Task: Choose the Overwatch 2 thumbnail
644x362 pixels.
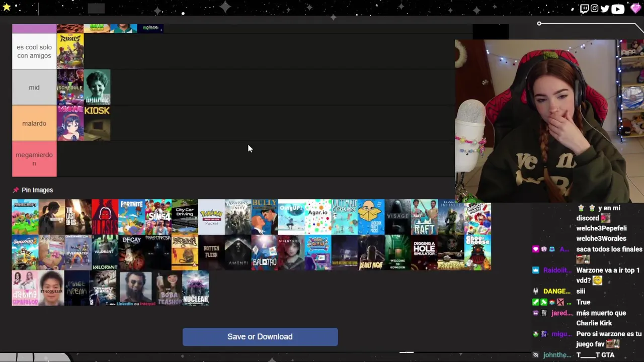Action: [78, 252]
